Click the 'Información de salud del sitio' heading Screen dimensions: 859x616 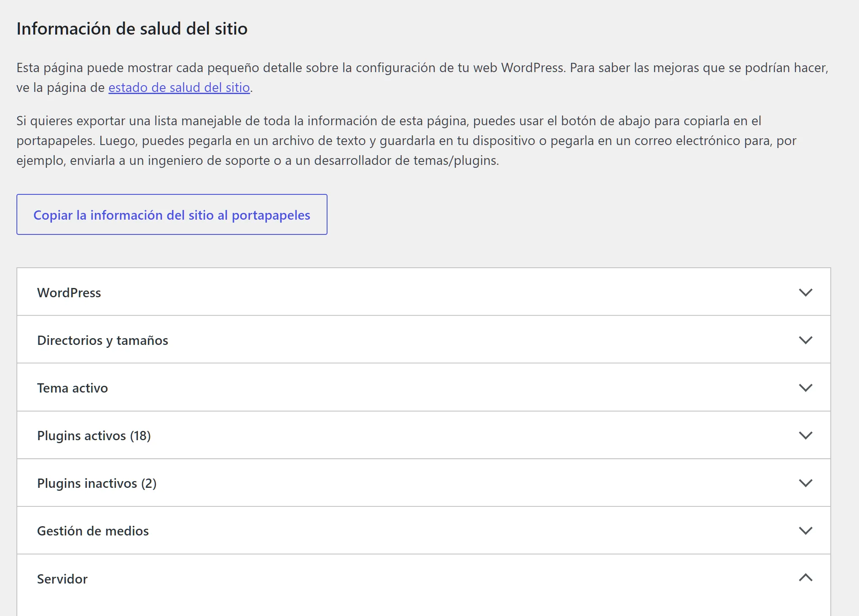pos(132,29)
